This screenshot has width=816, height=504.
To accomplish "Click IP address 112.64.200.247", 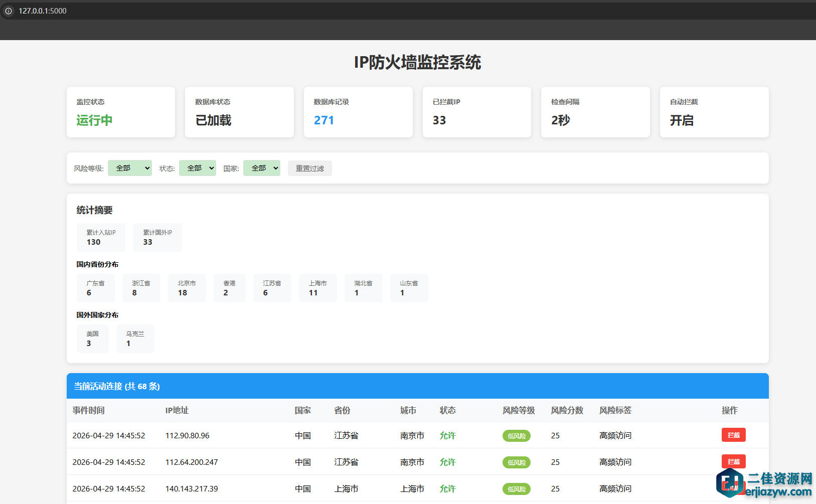I will pos(192,462).
